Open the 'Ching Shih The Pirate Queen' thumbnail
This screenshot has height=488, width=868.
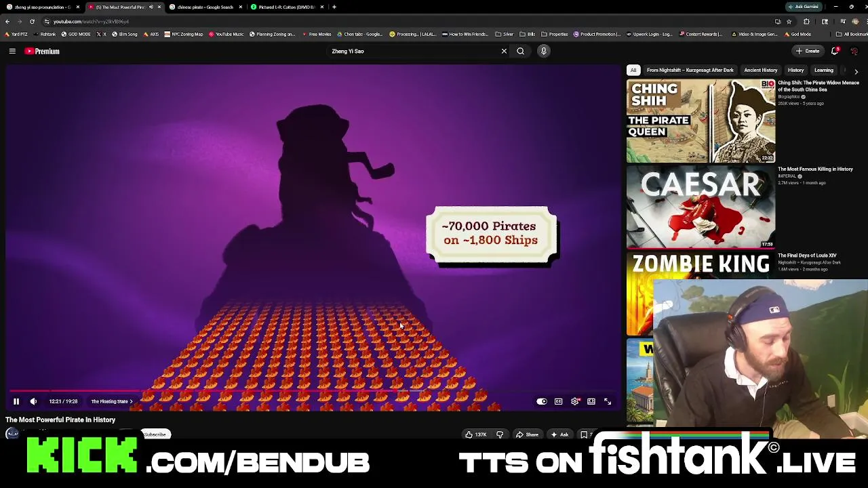click(701, 121)
